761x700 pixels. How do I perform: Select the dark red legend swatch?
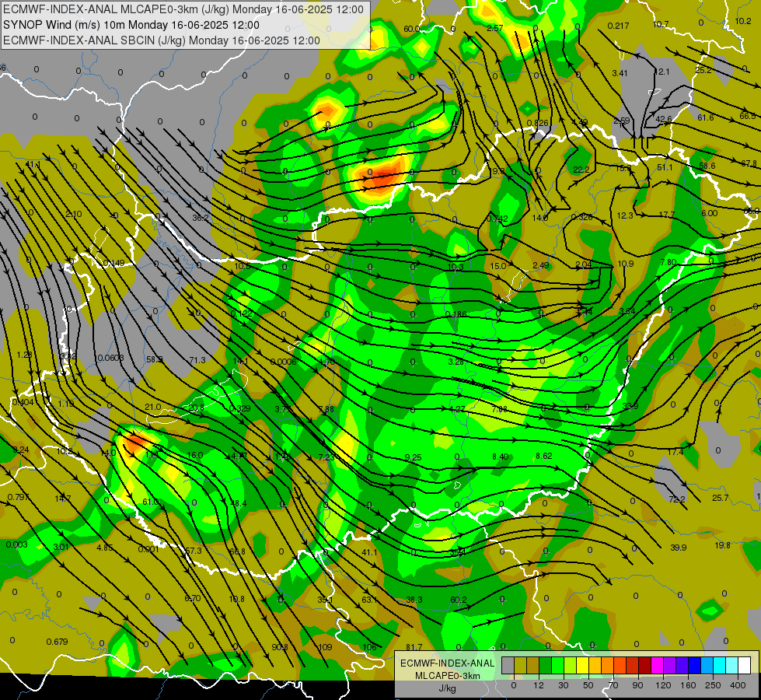pyautogui.click(x=645, y=665)
